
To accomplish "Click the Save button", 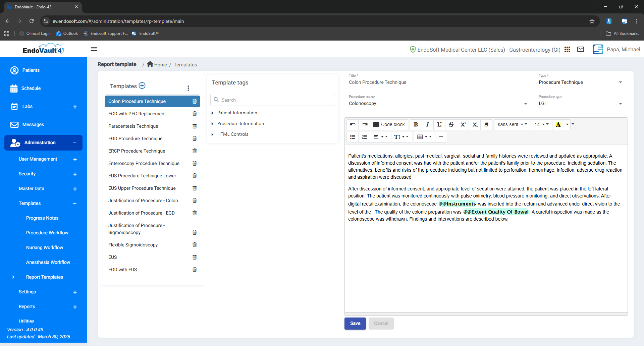I will [x=355, y=324].
